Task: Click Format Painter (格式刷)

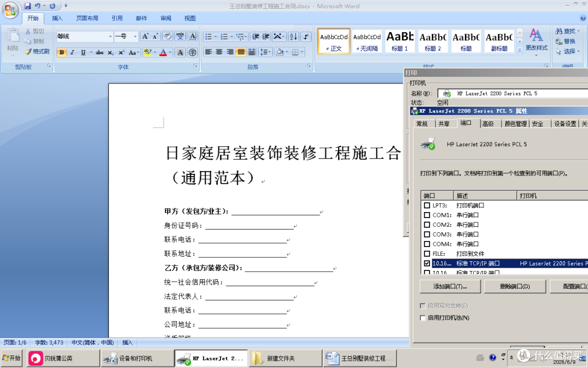Action: pyautogui.click(x=37, y=51)
